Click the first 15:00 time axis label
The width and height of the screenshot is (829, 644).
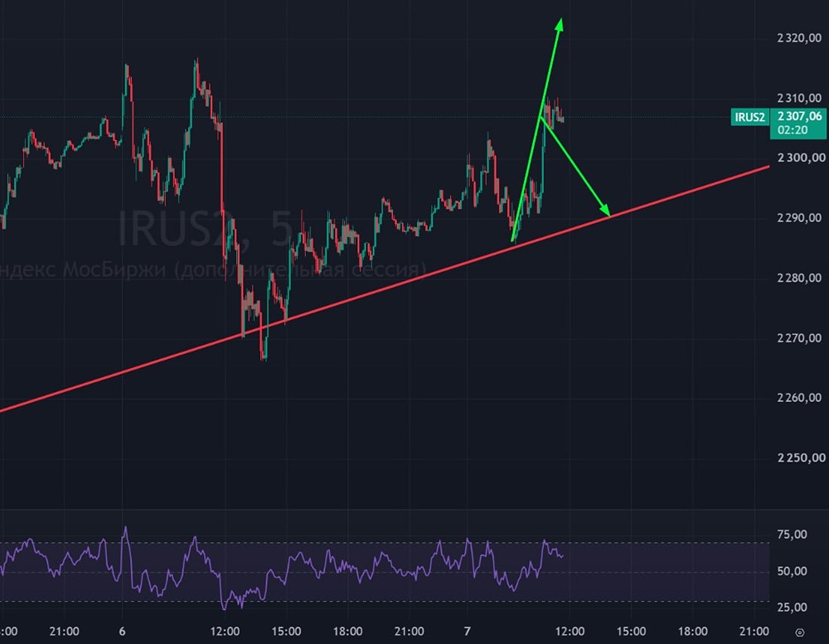pos(286,632)
